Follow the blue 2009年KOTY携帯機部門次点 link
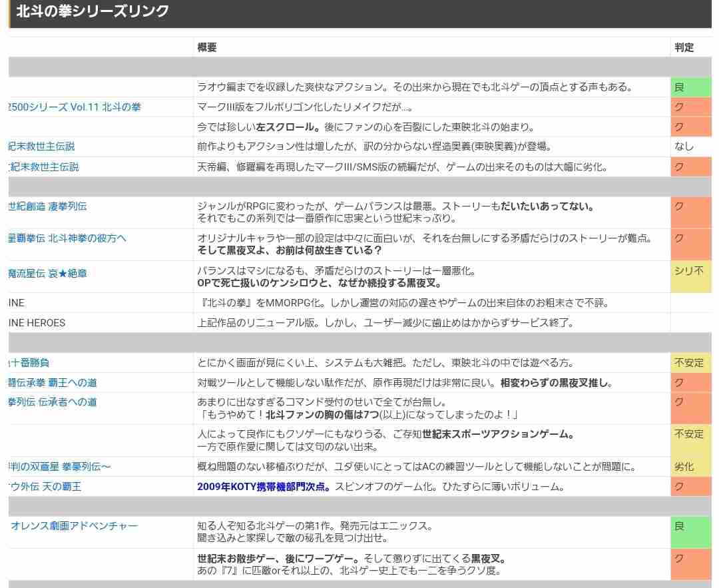 click(264, 487)
